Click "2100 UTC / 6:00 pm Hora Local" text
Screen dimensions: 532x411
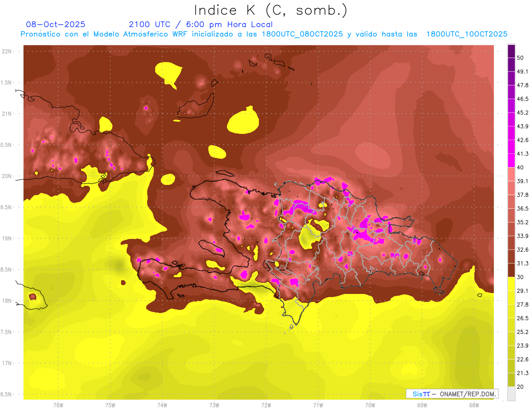[200, 24]
